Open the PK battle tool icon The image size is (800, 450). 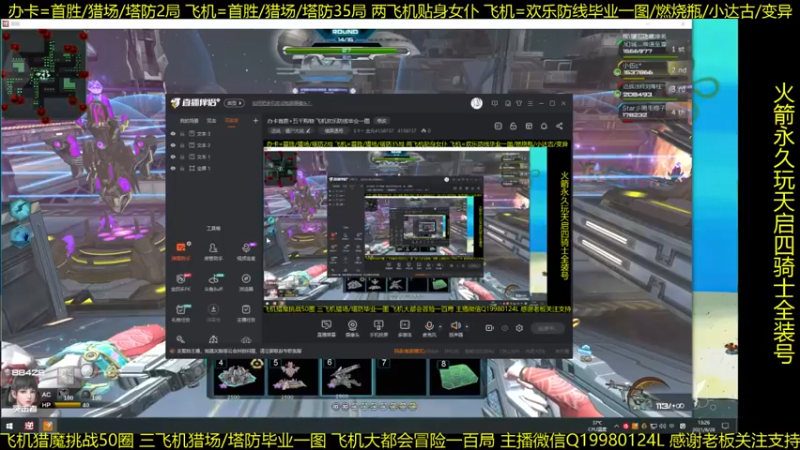coord(181,282)
